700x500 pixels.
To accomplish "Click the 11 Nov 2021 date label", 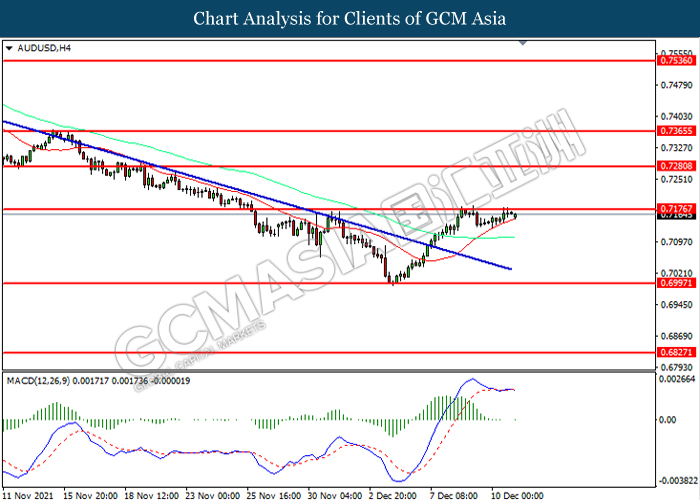I will [28, 495].
